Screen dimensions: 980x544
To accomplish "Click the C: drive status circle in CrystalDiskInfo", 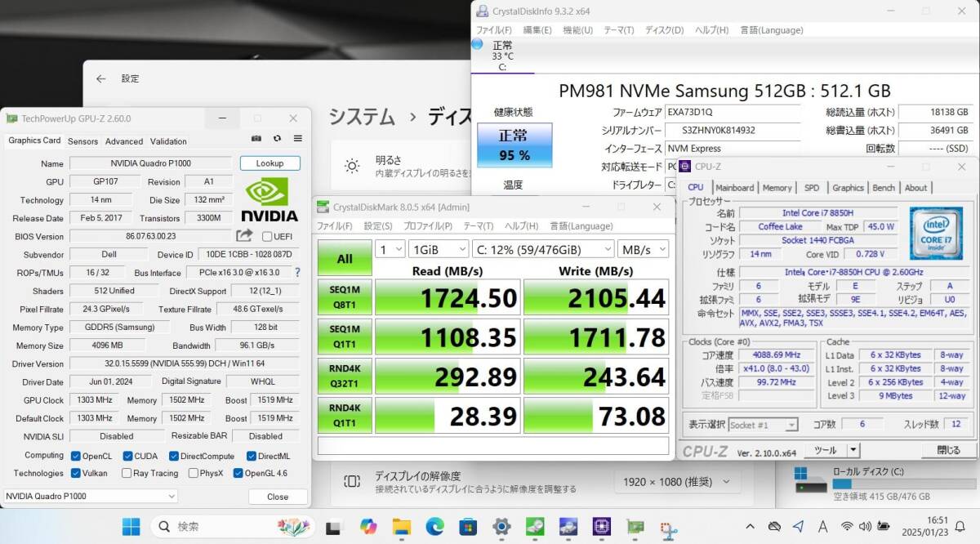I will tap(477, 44).
